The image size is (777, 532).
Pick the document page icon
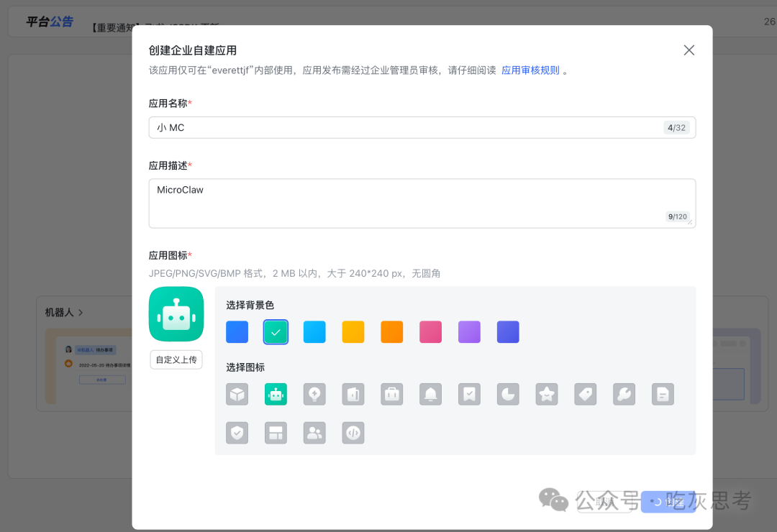(663, 394)
